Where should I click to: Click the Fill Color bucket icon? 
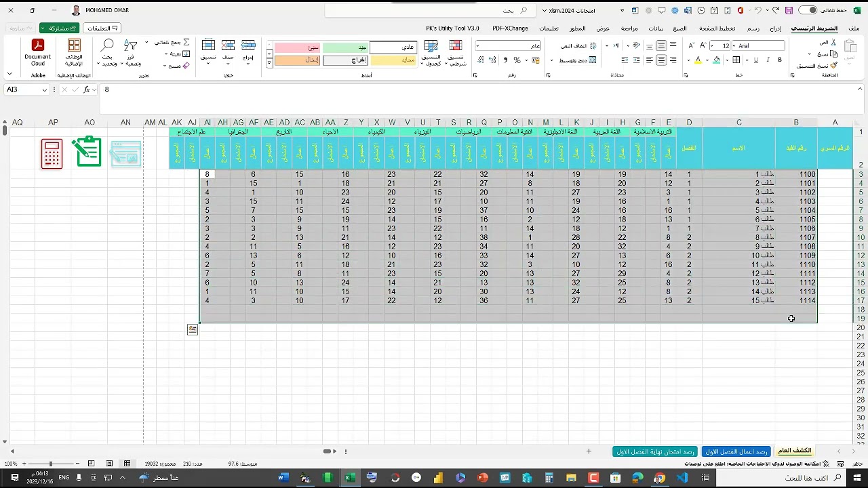tap(717, 60)
